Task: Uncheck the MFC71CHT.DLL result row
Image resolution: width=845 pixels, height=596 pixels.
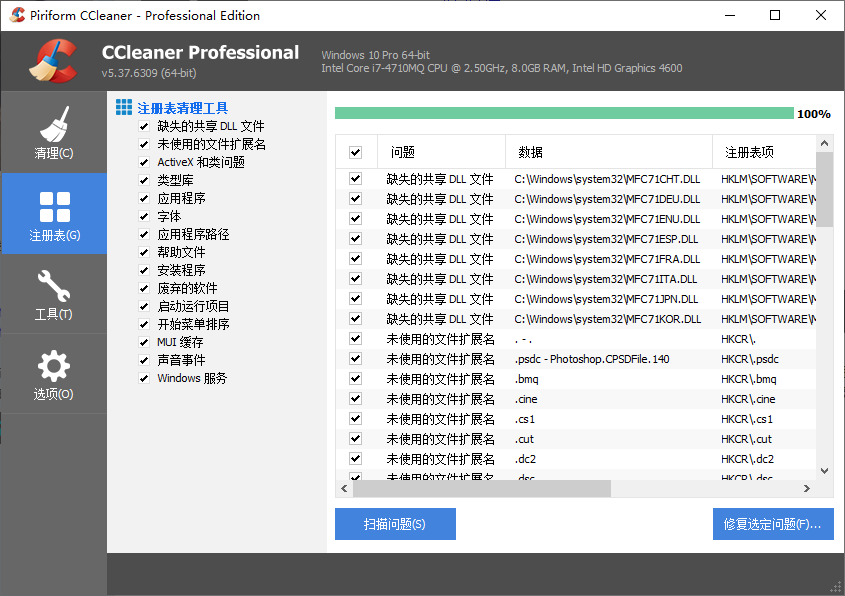Action: [356, 179]
